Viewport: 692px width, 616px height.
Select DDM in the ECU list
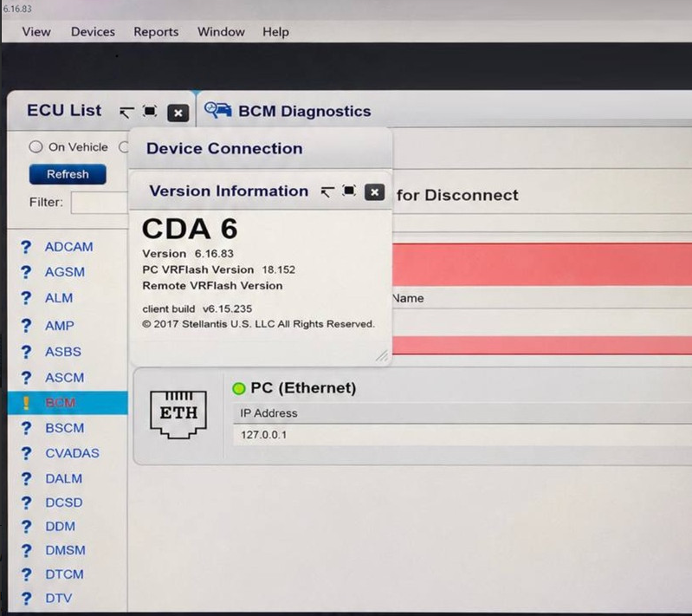[x=61, y=527]
